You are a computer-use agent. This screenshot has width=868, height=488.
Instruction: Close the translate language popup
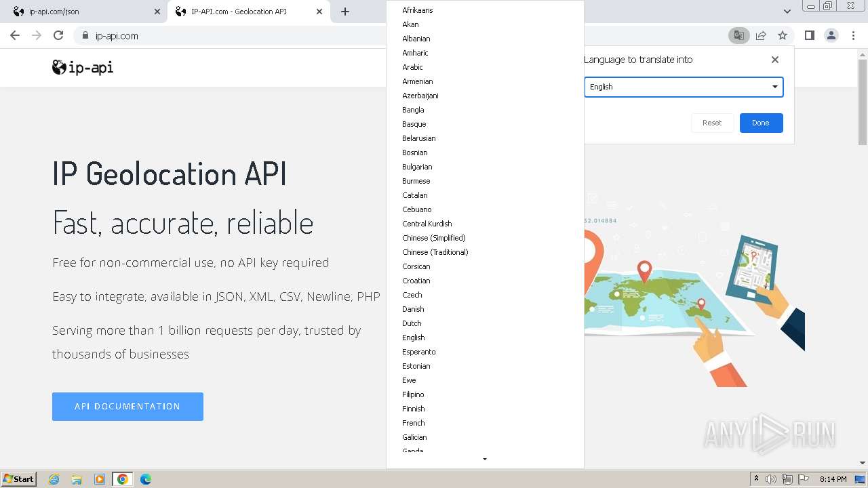[775, 60]
